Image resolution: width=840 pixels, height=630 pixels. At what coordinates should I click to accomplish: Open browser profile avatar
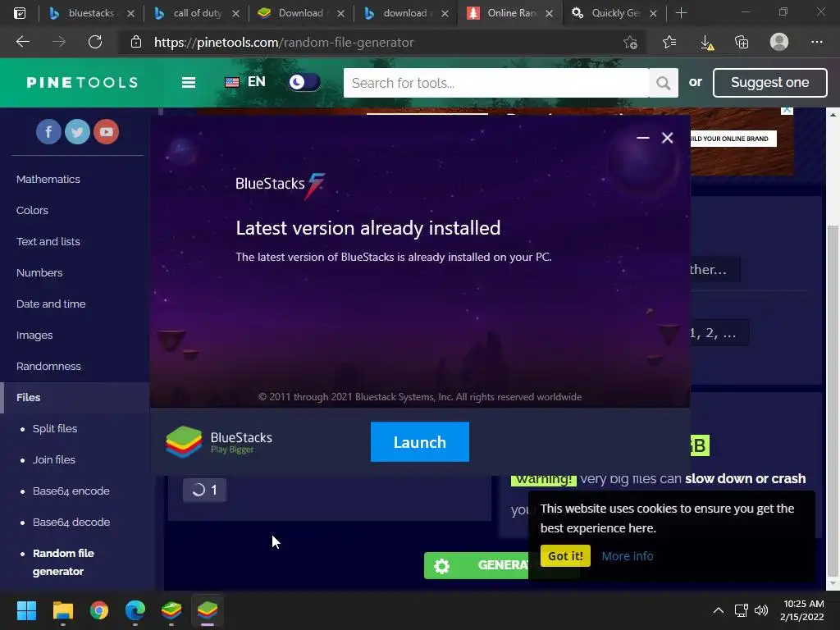pos(779,42)
